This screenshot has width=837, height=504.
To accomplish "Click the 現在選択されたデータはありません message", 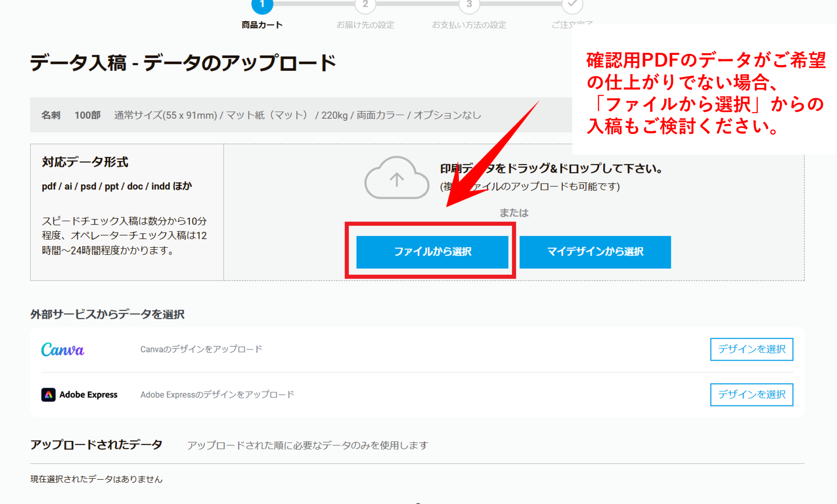I will coord(96,479).
